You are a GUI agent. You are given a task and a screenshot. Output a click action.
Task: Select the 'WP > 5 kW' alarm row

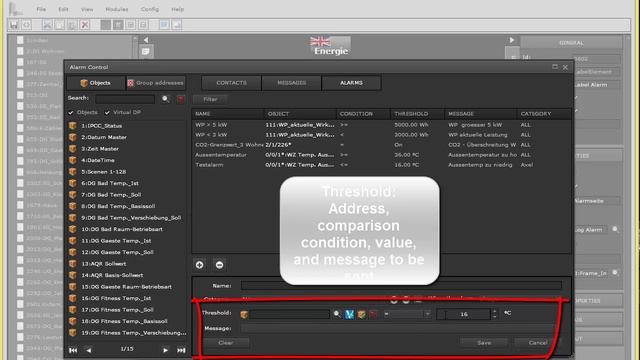click(x=381, y=124)
